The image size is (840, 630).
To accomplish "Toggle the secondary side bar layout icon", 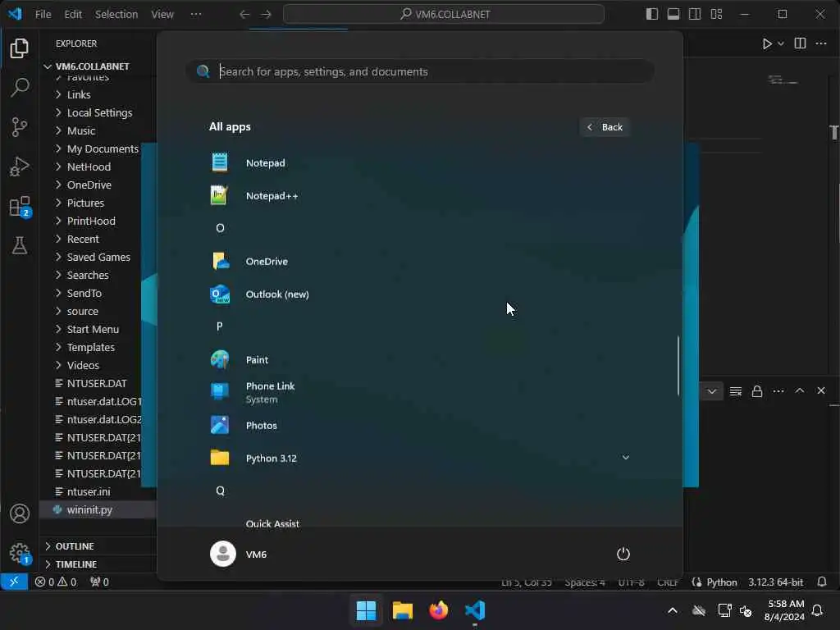I will point(695,14).
